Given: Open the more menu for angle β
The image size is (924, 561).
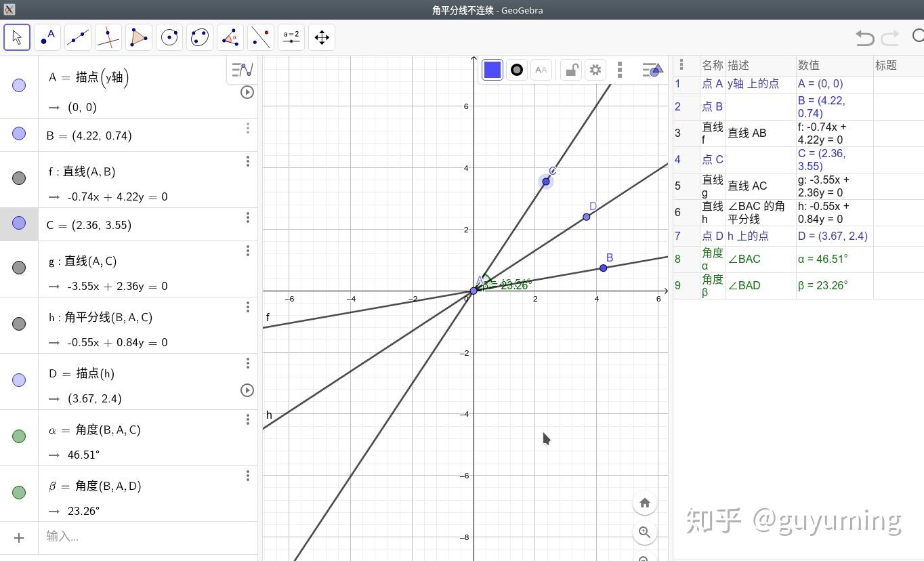Looking at the screenshot, I should point(248,476).
